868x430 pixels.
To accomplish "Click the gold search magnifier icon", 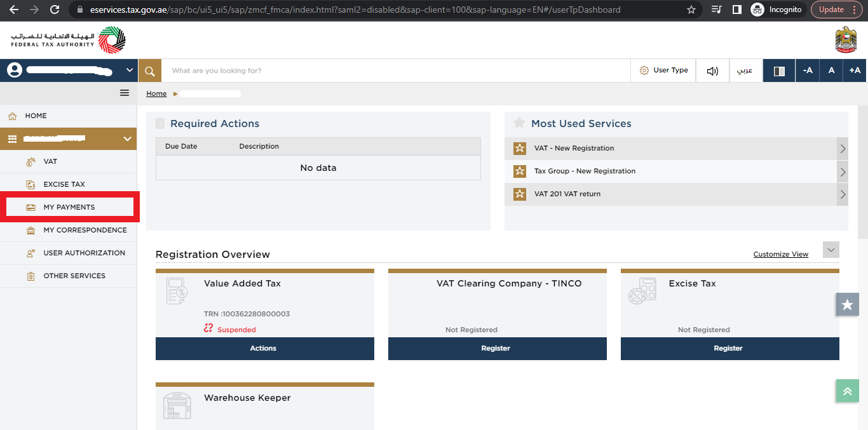I will (x=150, y=71).
